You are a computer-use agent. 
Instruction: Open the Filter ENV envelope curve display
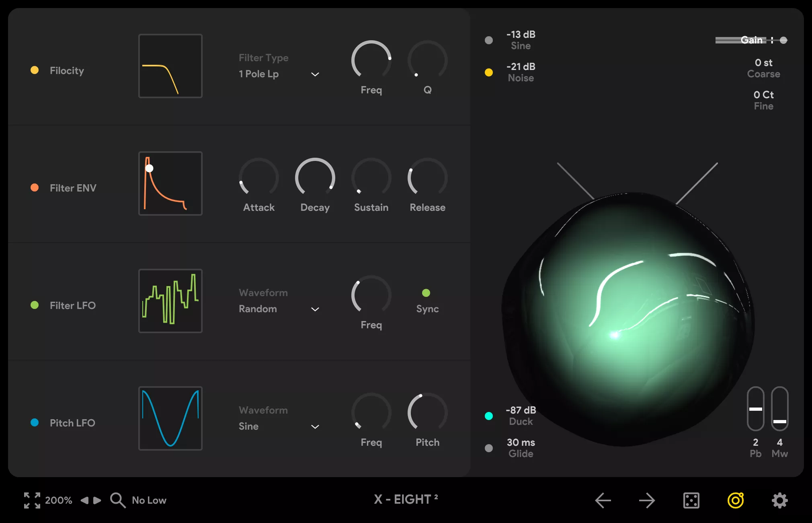coord(170,183)
